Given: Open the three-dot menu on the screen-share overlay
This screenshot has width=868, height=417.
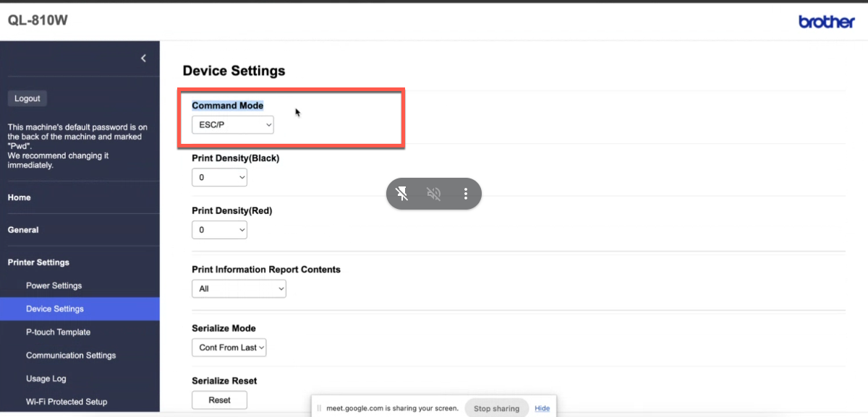Looking at the screenshot, I should tap(465, 194).
